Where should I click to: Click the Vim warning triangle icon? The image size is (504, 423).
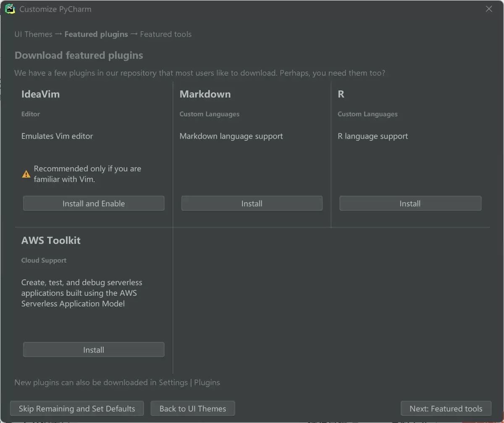click(x=26, y=174)
